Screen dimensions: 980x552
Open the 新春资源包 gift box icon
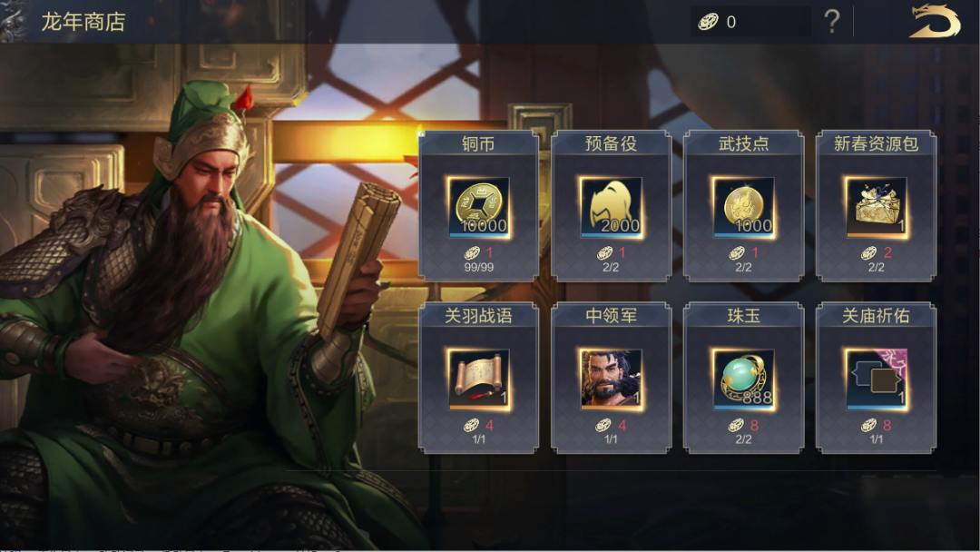coord(877,208)
